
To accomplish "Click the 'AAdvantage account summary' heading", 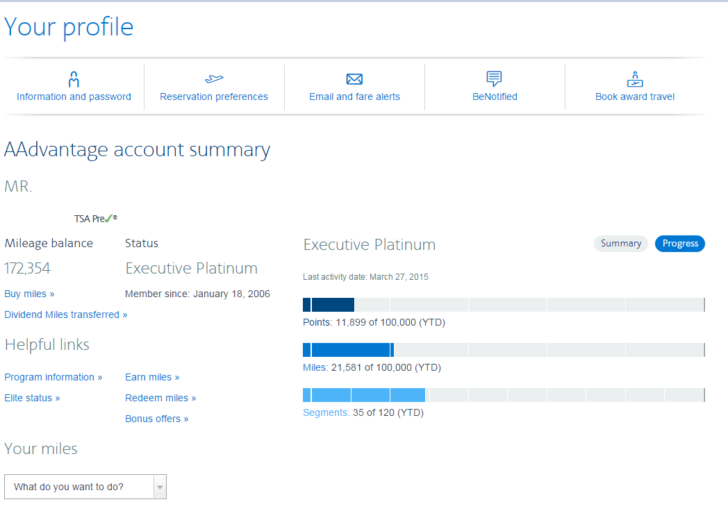I will coord(137,150).
